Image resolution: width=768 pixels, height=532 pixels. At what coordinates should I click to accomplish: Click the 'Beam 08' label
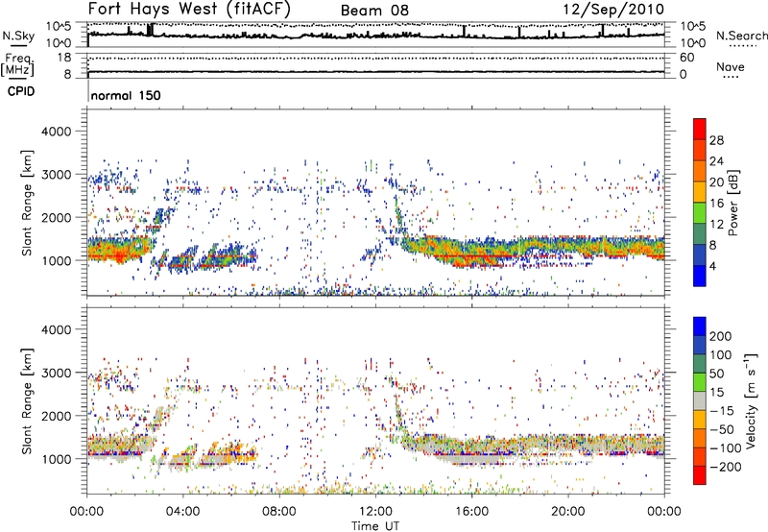374,11
